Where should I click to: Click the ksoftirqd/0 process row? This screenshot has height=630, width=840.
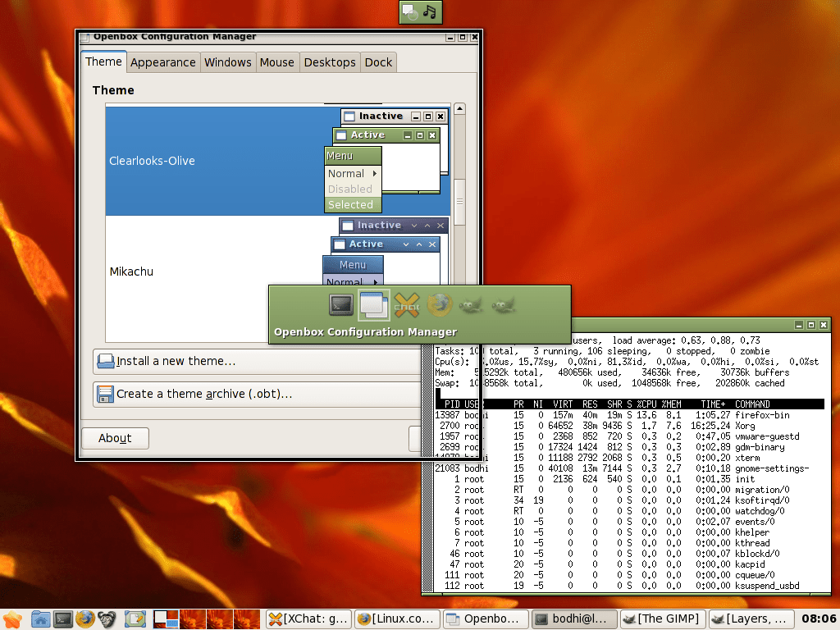[629, 500]
